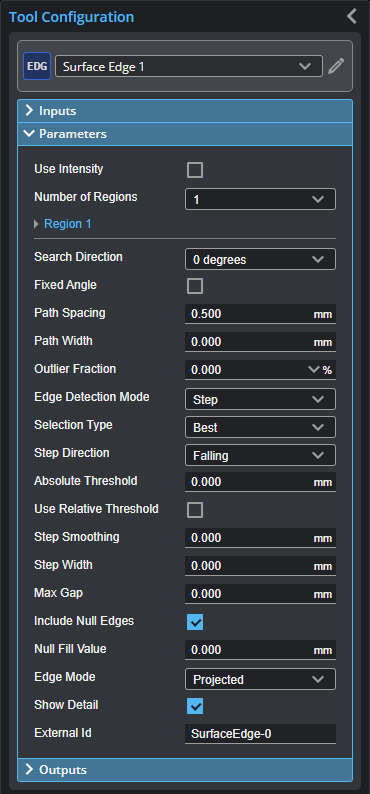Viewport: 370px width, 794px height.
Task: Click the External Id text field
Action: (x=260, y=734)
